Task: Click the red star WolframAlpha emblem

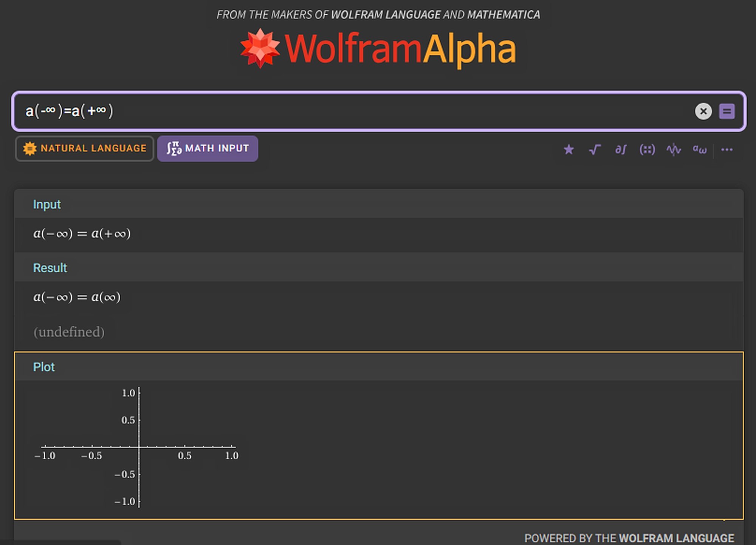Action: tap(260, 48)
